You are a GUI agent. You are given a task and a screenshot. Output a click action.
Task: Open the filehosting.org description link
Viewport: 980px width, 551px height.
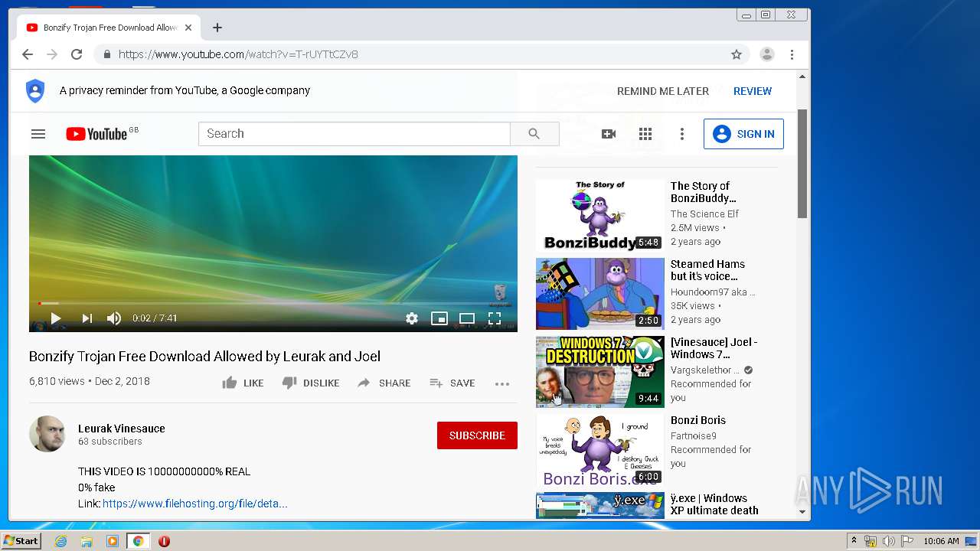195,504
